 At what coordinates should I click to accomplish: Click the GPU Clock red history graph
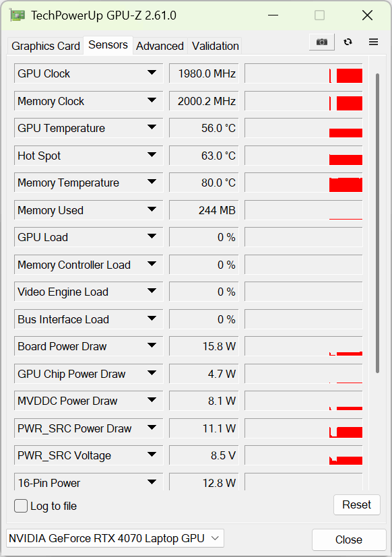click(x=304, y=73)
